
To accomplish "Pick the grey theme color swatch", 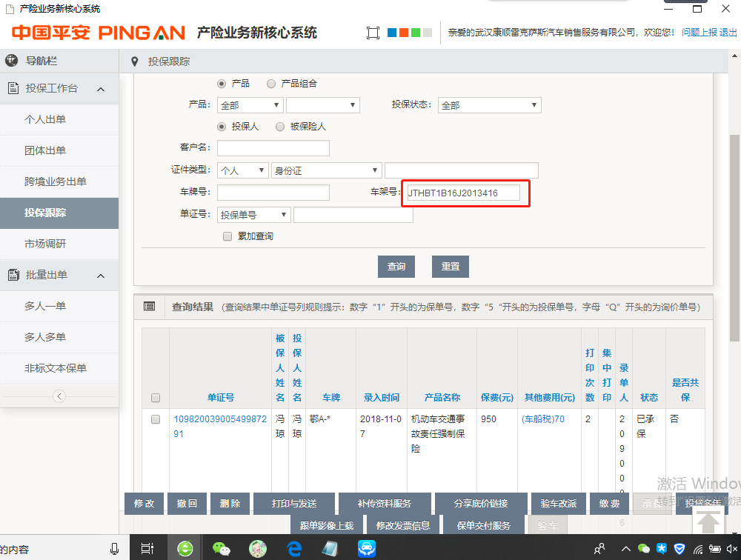I will pos(428,33).
